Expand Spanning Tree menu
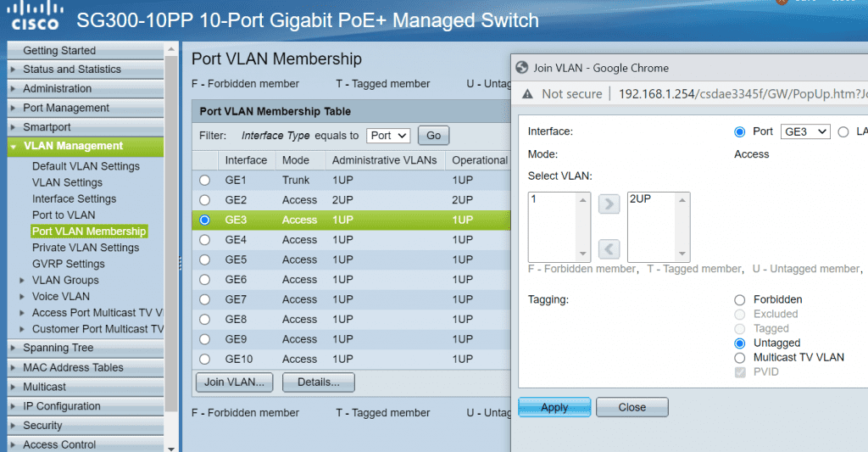 86,348
